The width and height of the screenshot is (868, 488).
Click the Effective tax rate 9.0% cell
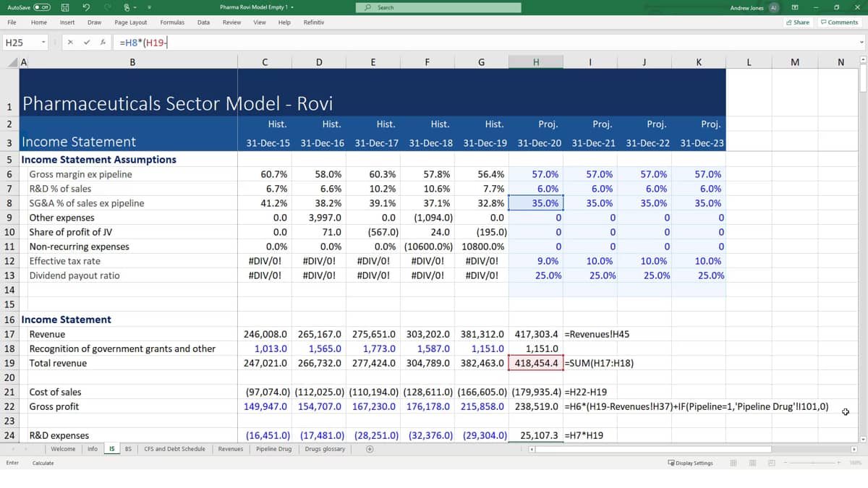(536, 261)
